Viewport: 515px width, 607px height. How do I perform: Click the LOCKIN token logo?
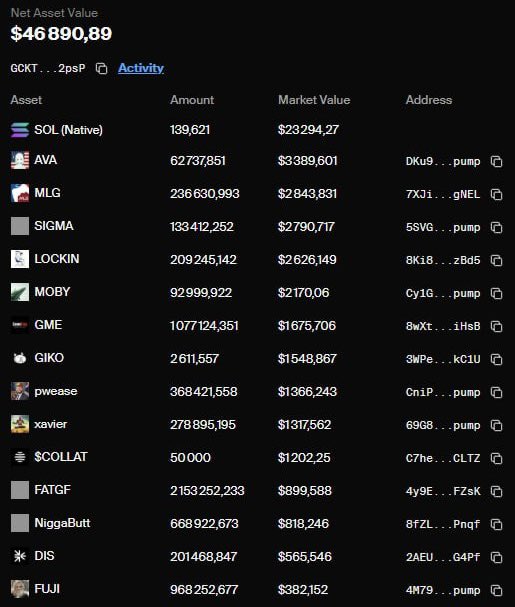pyautogui.click(x=20, y=259)
